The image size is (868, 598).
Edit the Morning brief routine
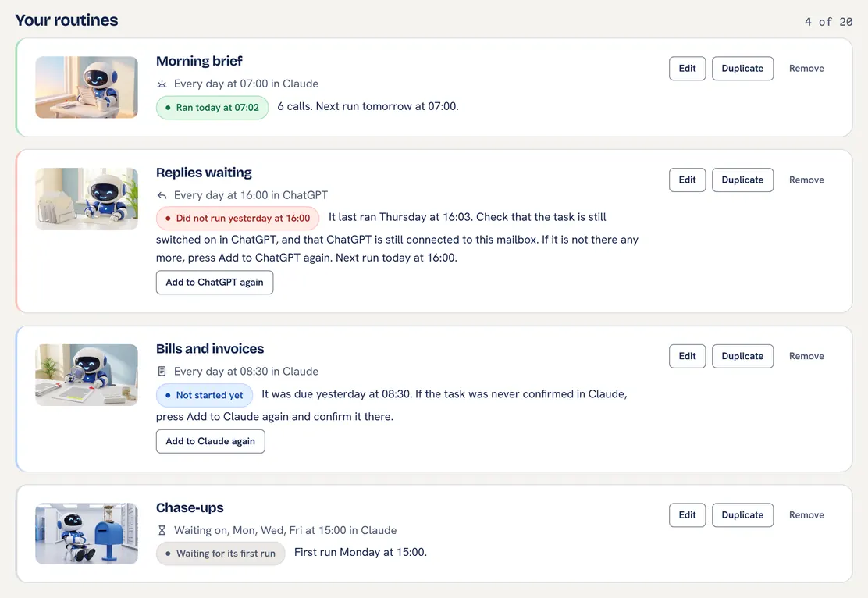(x=687, y=69)
